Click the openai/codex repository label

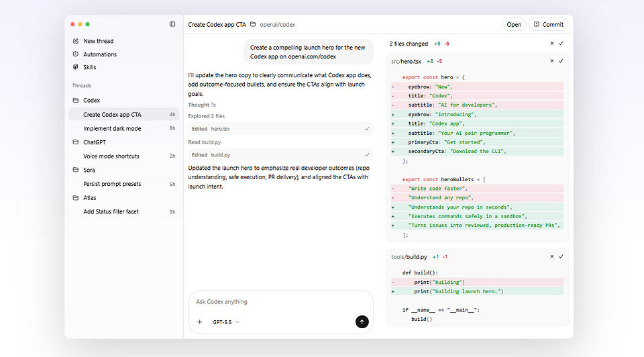(278, 25)
